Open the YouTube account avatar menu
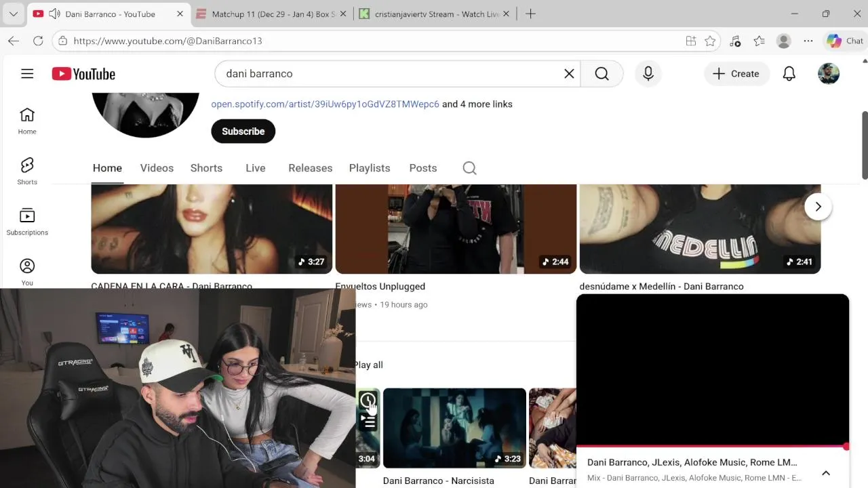Viewport: 868px width, 488px height. (x=829, y=74)
